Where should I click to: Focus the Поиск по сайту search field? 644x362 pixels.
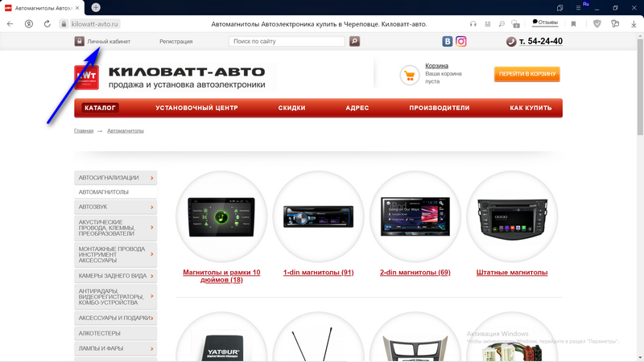pyautogui.click(x=287, y=41)
